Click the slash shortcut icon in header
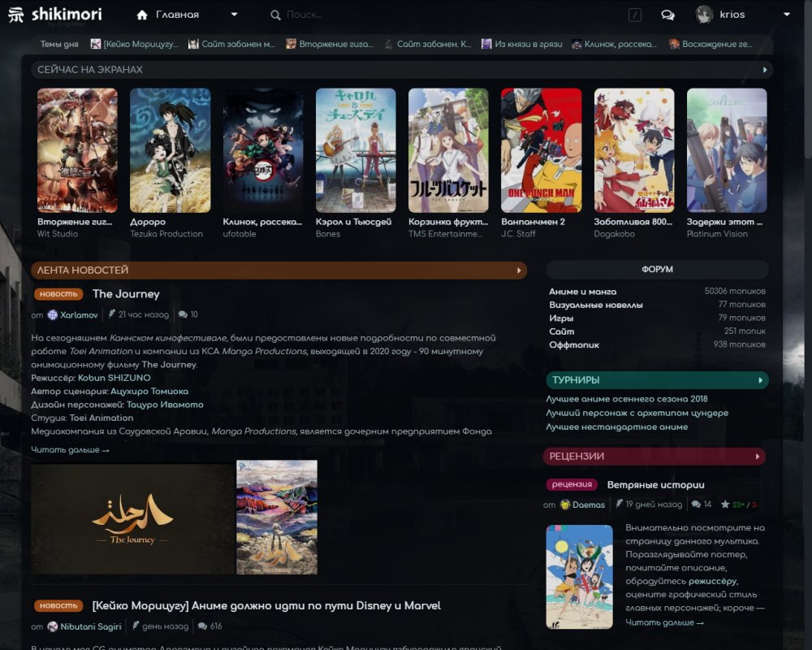Viewport: 812px width, 650px height. (x=634, y=15)
